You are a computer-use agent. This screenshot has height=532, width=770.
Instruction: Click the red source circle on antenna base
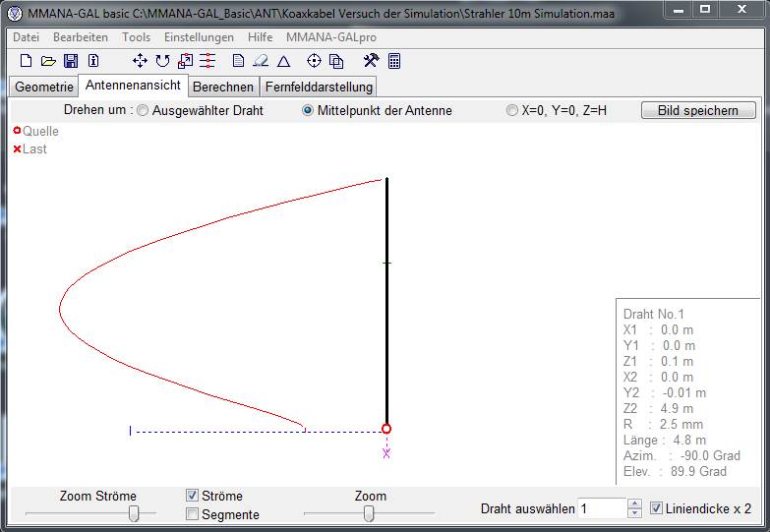coord(386,429)
